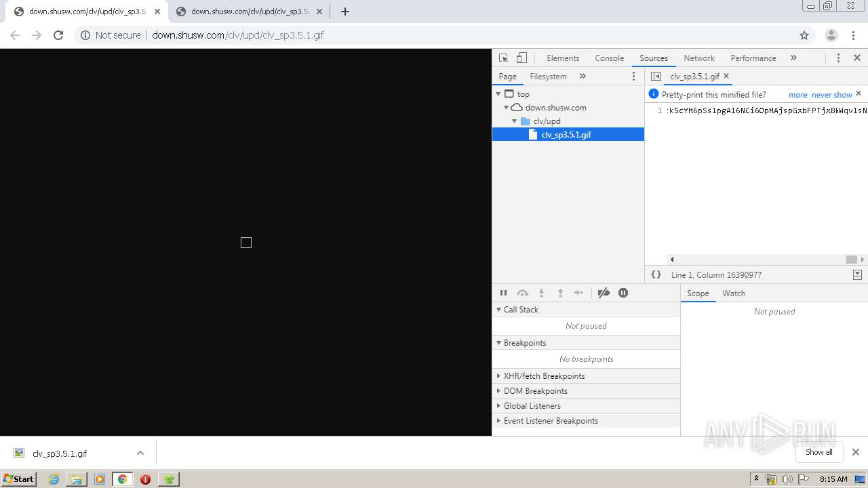Click the 'more' pretty-print link
Viewport: 868px width, 488px height.
[797, 95]
